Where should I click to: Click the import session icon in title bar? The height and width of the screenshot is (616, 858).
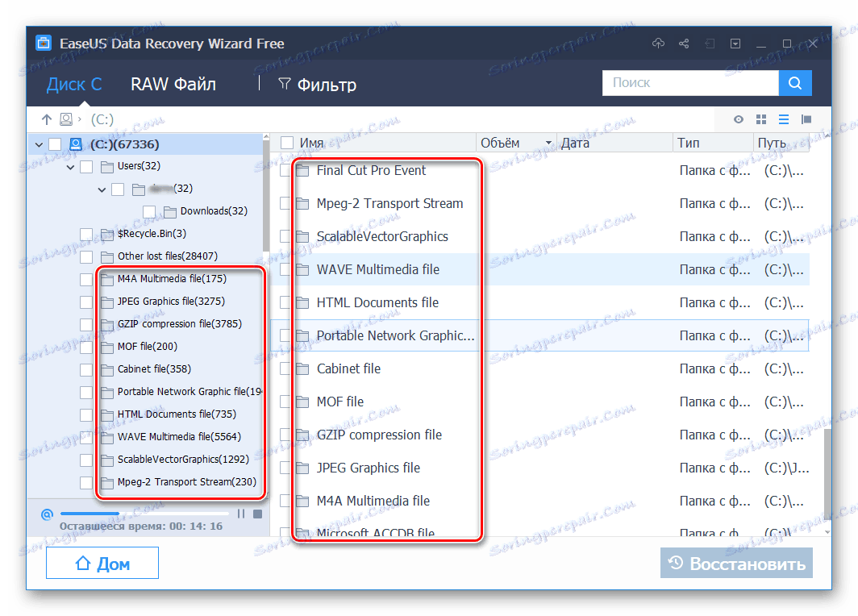(x=710, y=44)
